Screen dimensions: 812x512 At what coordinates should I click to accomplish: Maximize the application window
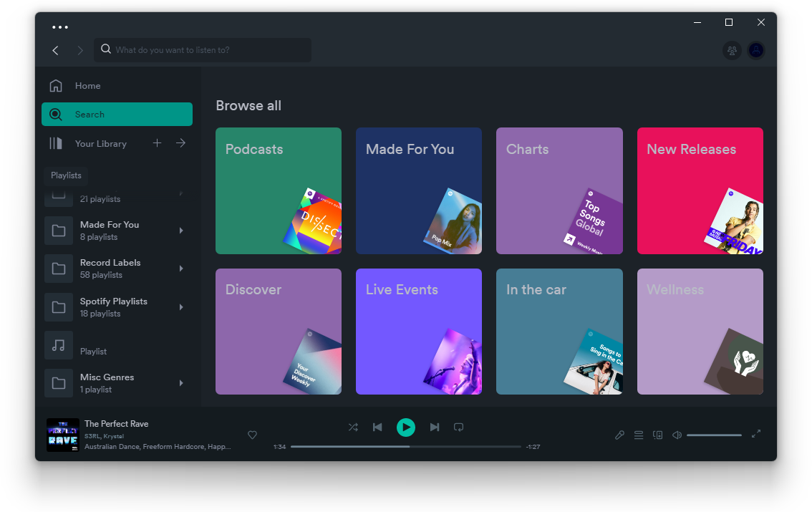(729, 22)
